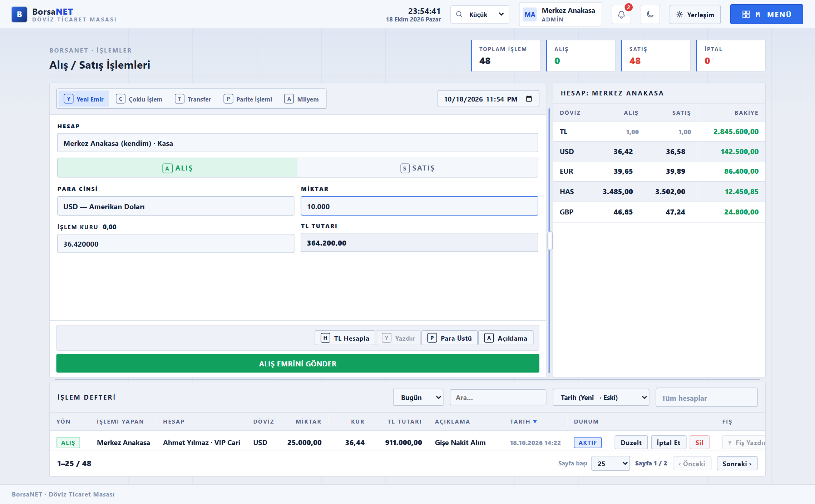Open the calendar picker in the date field

529,99
